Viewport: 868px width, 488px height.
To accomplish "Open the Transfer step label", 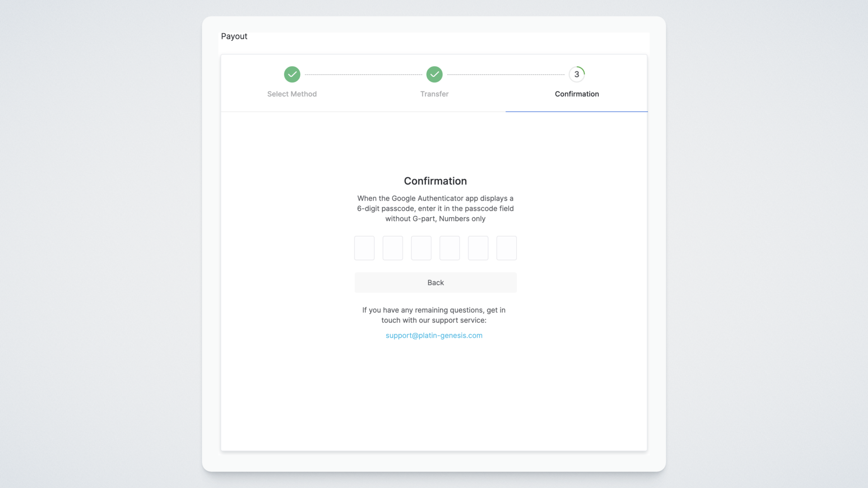I will coord(434,94).
